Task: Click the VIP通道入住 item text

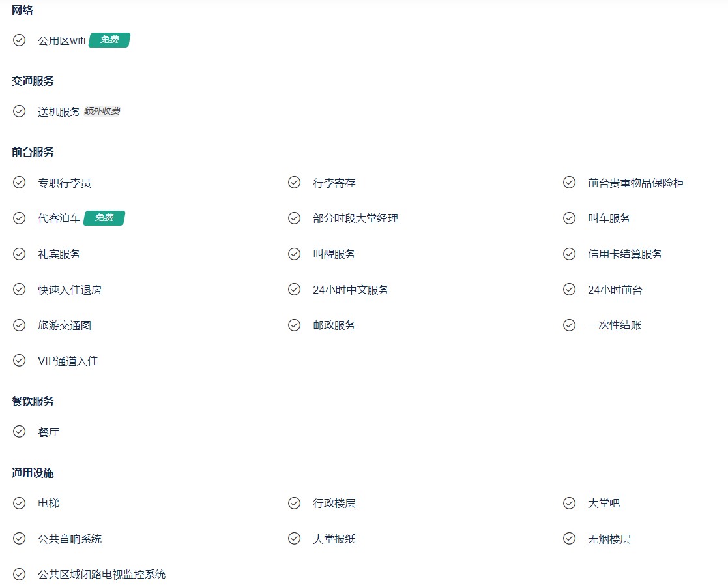Action: tap(68, 361)
